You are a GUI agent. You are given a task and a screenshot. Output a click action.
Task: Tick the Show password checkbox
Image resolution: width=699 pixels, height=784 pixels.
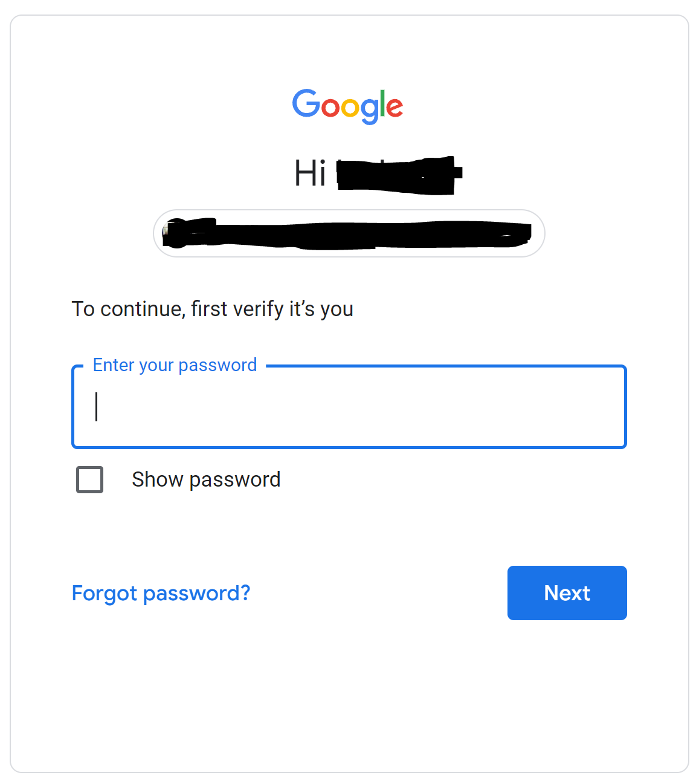90,479
